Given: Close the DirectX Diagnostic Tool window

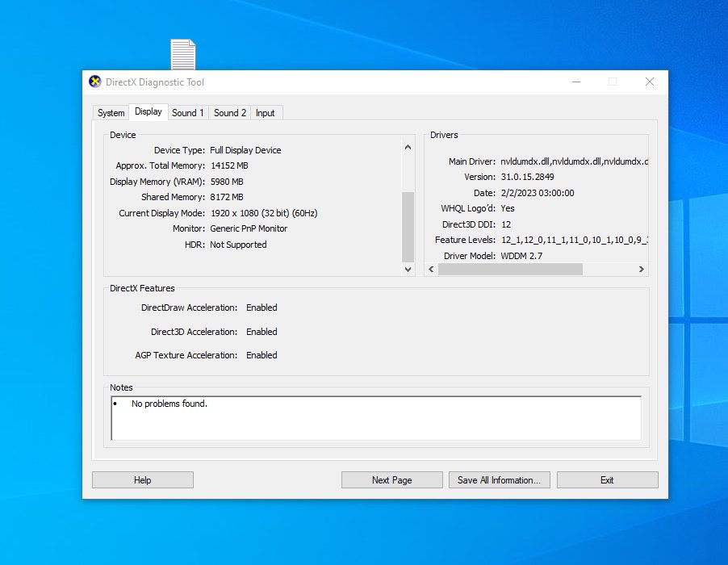Looking at the screenshot, I should (x=650, y=82).
